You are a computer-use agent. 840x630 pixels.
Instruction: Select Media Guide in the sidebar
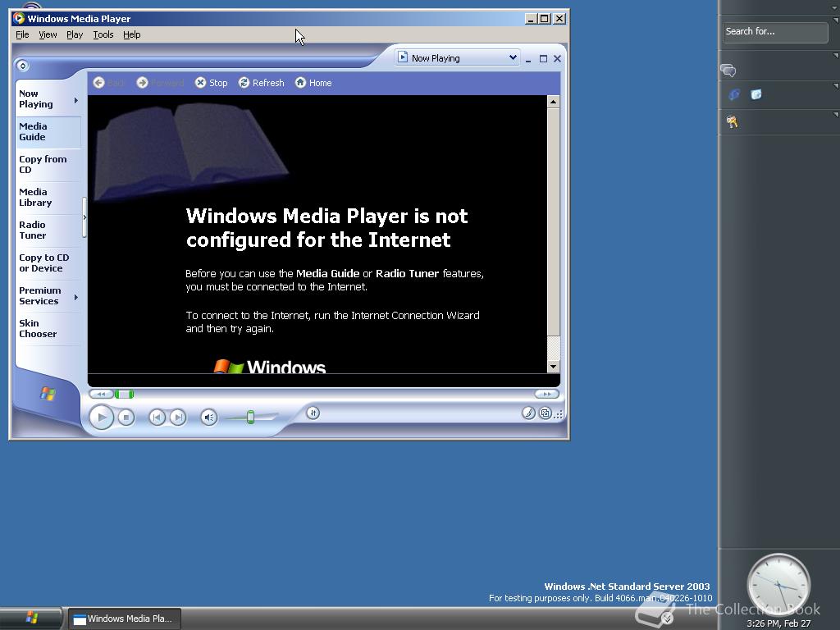[48, 132]
